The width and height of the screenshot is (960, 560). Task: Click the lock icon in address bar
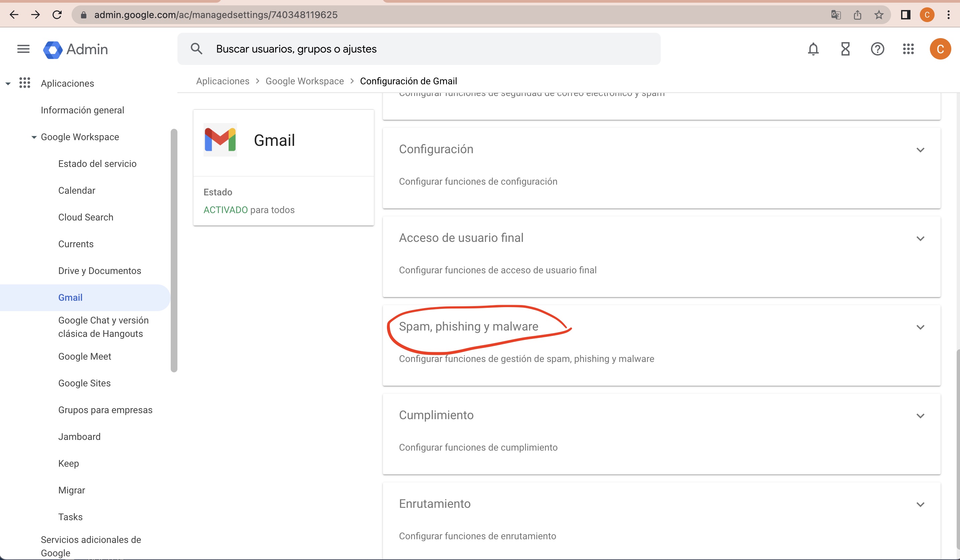(84, 15)
